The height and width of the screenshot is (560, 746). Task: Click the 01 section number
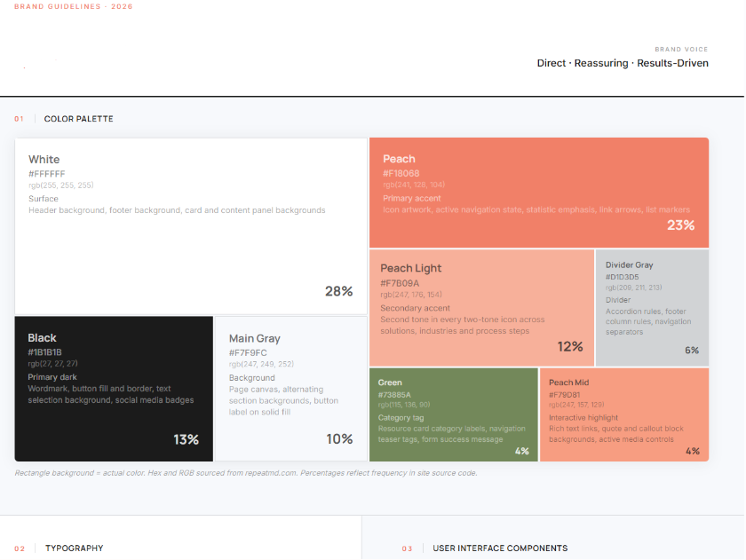[19, 119]
